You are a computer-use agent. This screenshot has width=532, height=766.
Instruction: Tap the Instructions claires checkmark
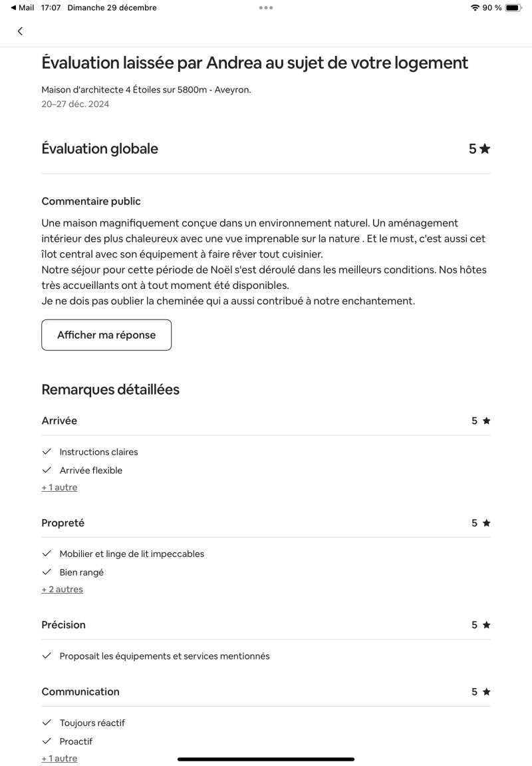pyautogui.click(x=47, y=452)
